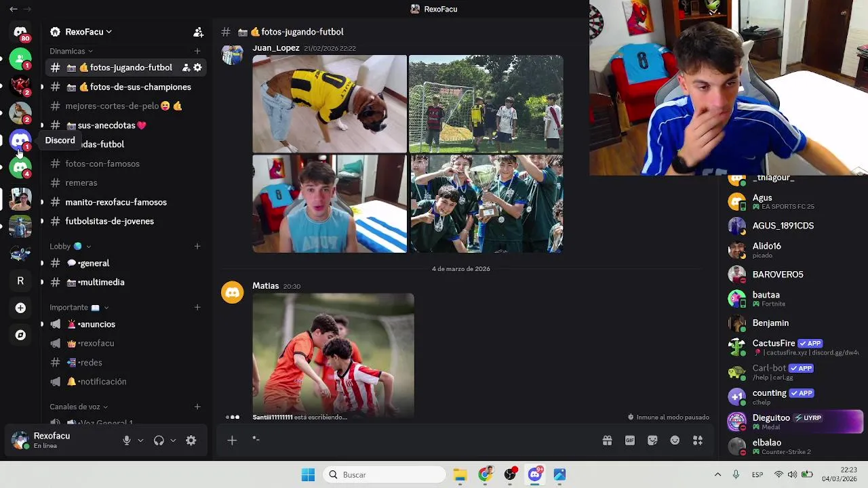868x488 pixels.
Task: Open the dog in yellow jersey photo
Action: coord(330,104)
